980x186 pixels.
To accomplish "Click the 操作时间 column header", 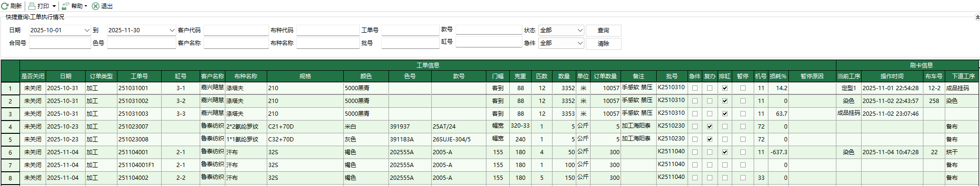I will click(892, 76).
